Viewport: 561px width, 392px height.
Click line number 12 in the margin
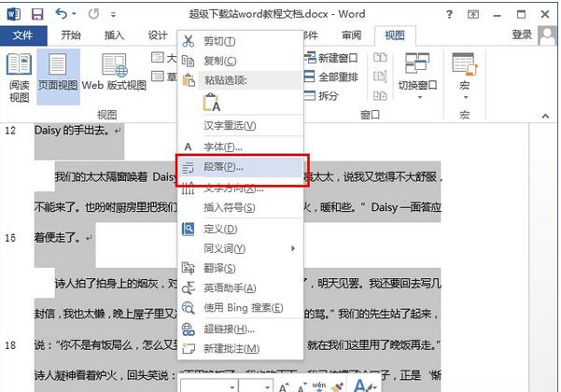pyautogui.click(x=10, y=131)
